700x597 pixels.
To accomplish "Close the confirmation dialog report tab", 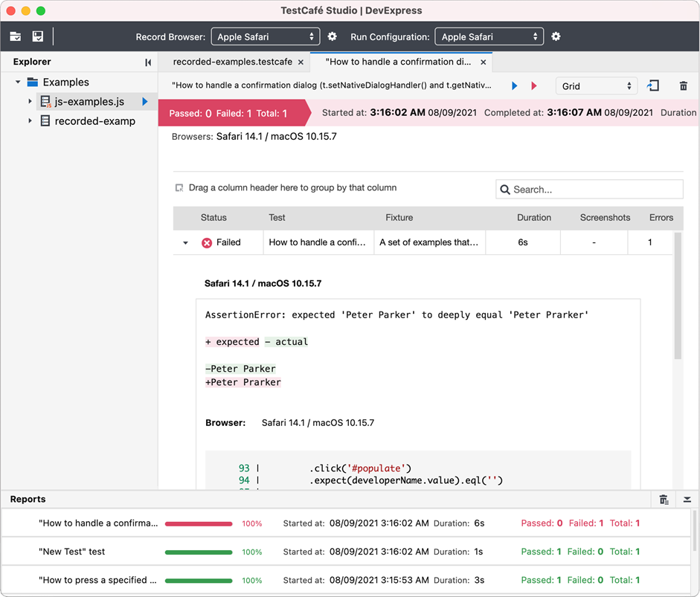I will (x=483, y=62).
